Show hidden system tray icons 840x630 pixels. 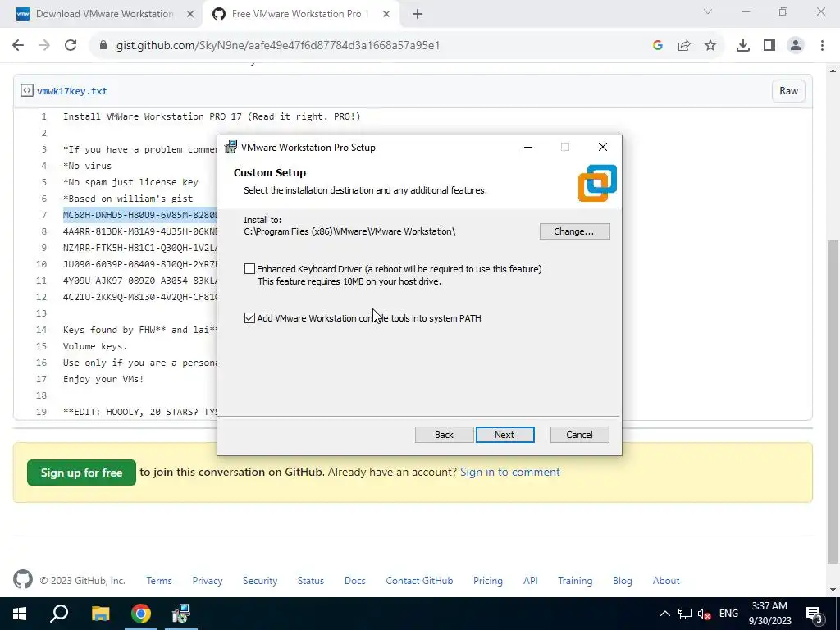[664, 614]
